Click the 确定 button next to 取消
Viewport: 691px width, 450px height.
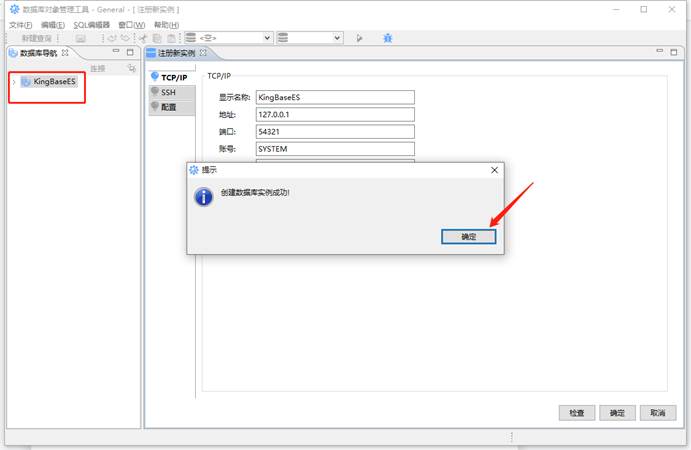pos(617,413)
